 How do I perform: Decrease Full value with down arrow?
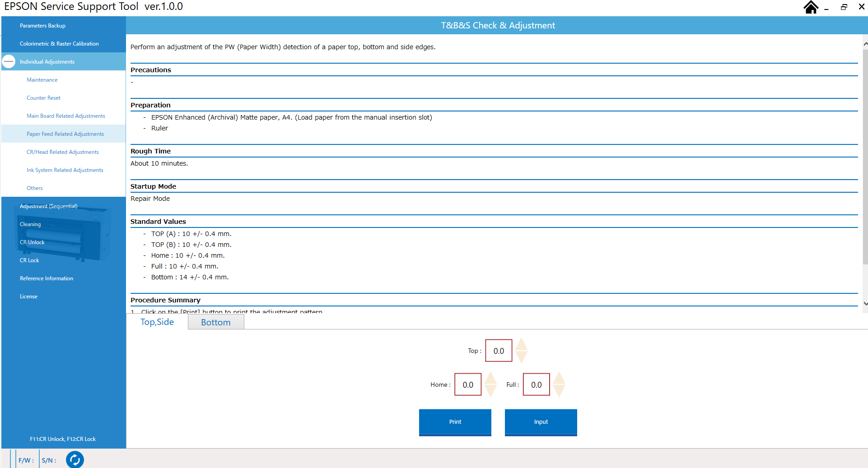tap(559, 391)
